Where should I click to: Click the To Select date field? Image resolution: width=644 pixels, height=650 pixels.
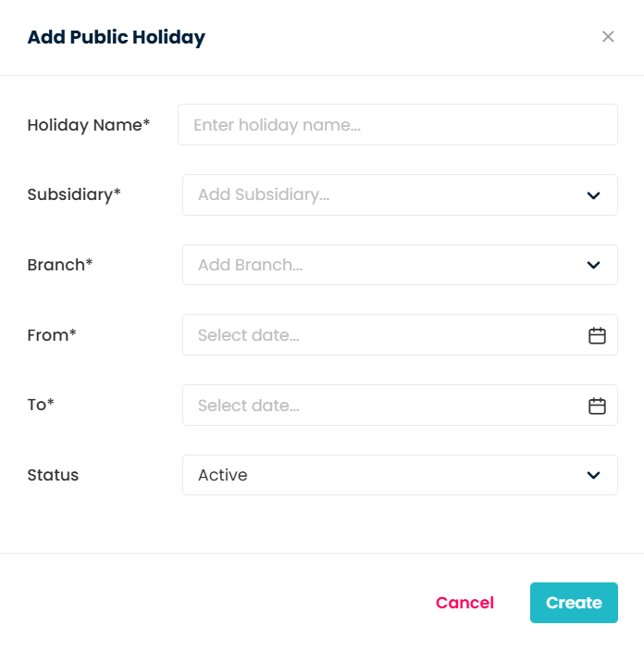point(400,405)
